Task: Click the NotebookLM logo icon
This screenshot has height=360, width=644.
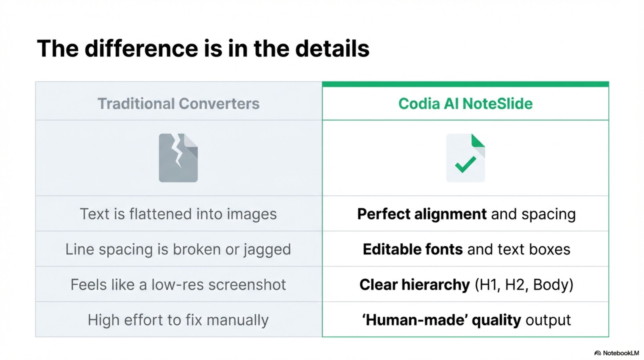Action: click(x=597, y=353)
